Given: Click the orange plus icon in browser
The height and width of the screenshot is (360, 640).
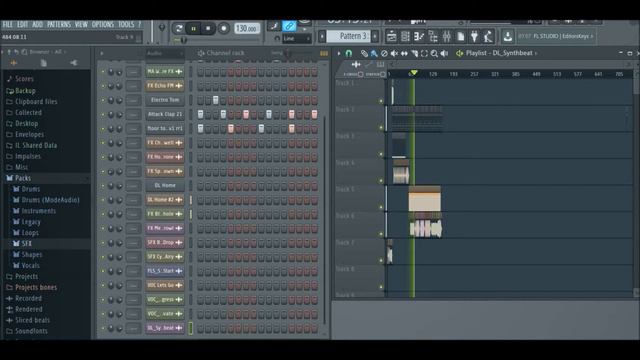Looking at the screenshot, I should (x=13, y=63).
